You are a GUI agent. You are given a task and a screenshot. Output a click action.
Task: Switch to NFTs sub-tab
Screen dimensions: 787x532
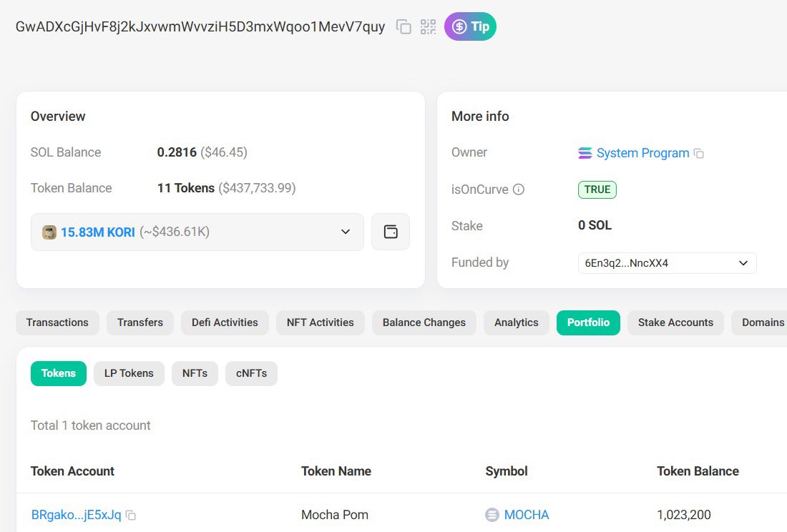tap(195, 373)
